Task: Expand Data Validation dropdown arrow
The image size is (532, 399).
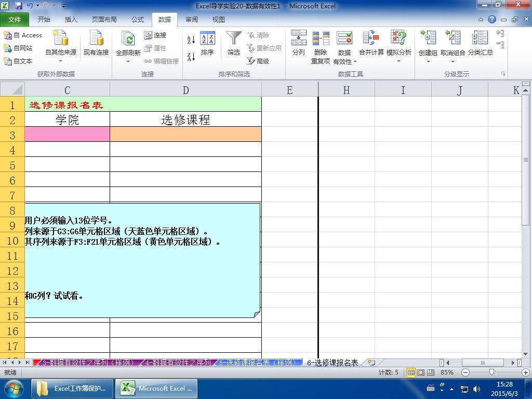Action: click(355, 62)
